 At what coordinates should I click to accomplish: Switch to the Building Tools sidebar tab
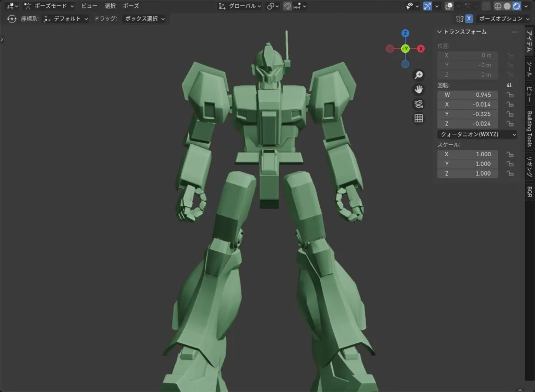529,129
